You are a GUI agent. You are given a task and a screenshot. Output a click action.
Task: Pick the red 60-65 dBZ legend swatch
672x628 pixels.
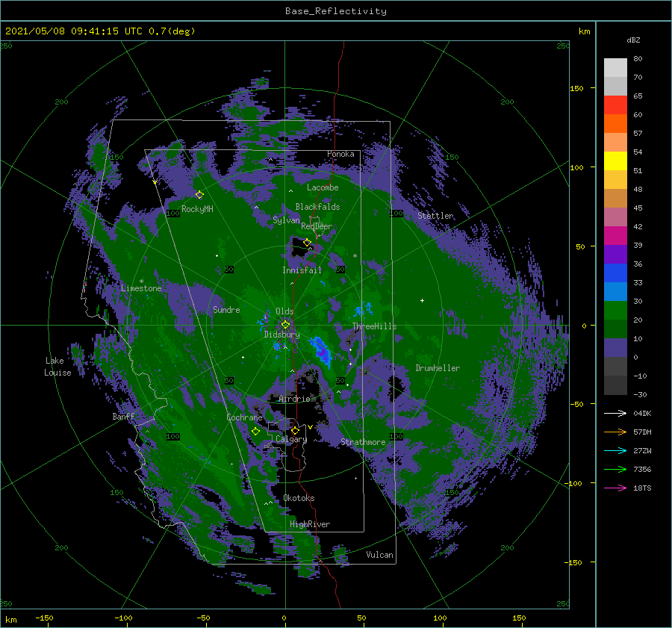click(615, 105)
